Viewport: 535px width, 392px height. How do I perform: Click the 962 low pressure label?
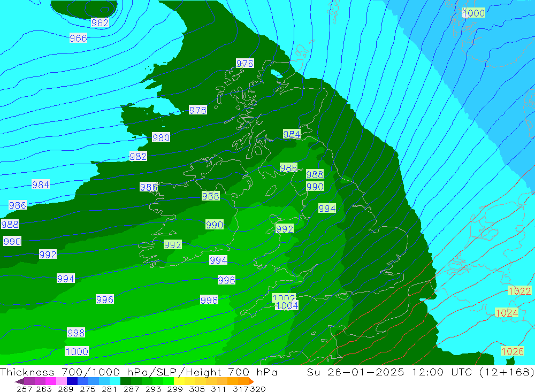(100, 23)
